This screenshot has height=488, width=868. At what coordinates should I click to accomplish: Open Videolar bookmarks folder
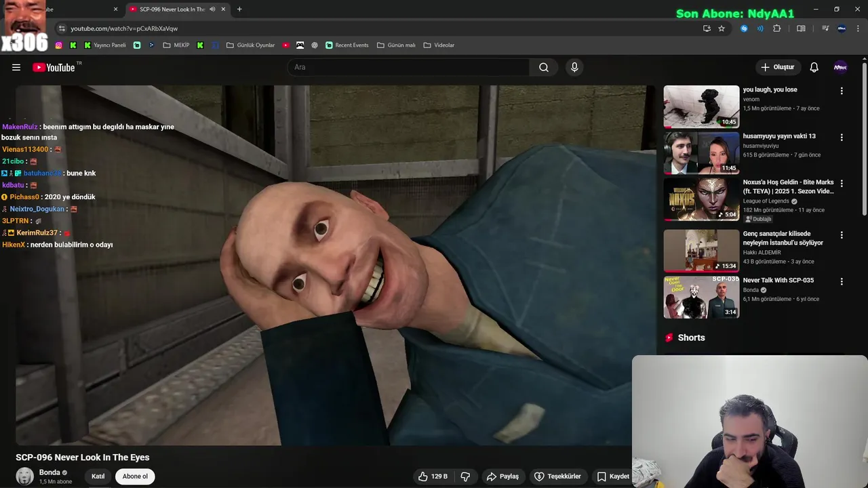tap(439, 45)
